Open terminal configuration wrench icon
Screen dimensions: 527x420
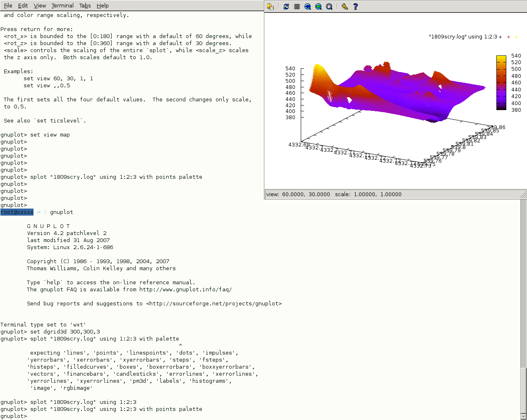[x=345, y=7]
